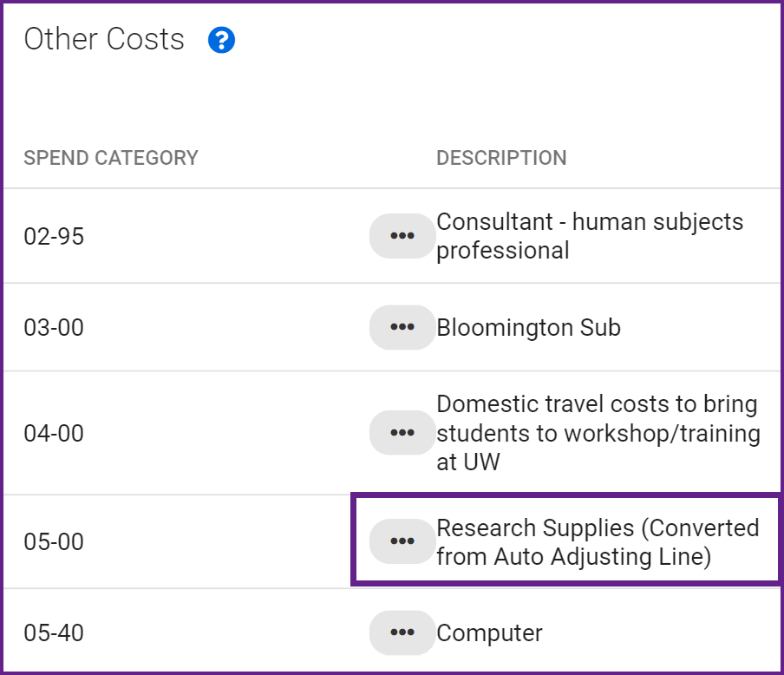Click the Bloomington Sub description
The height and width of the screenshot is (675, 784).
[x=528, y=328]
